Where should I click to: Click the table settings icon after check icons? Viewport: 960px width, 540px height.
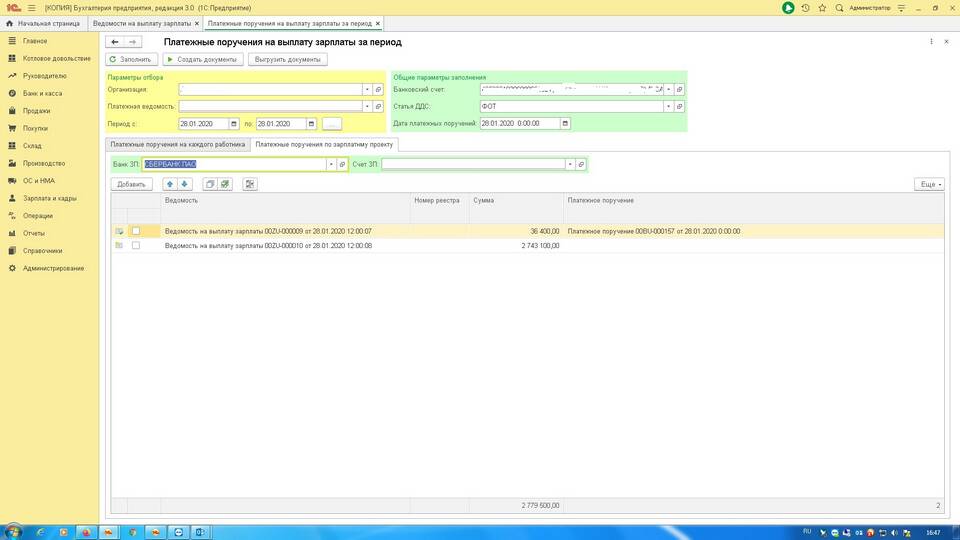coord(250,184)
